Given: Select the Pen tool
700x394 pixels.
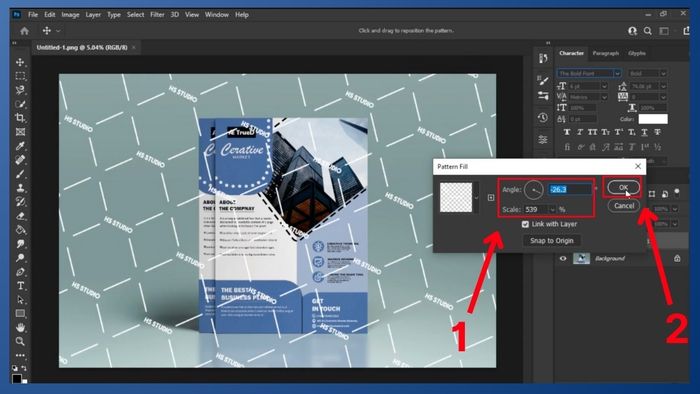Looking at the screenshot, I should [20, 272].
